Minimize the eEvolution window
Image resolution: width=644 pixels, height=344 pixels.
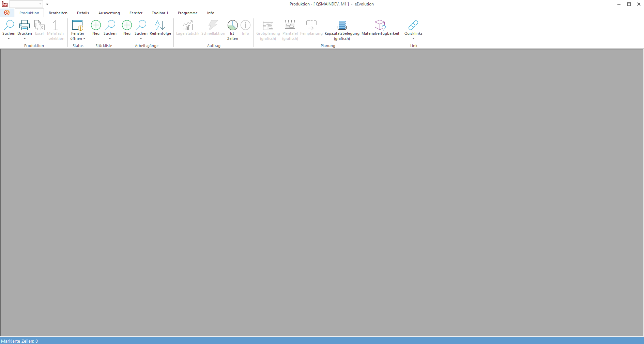tap(619, 4)
